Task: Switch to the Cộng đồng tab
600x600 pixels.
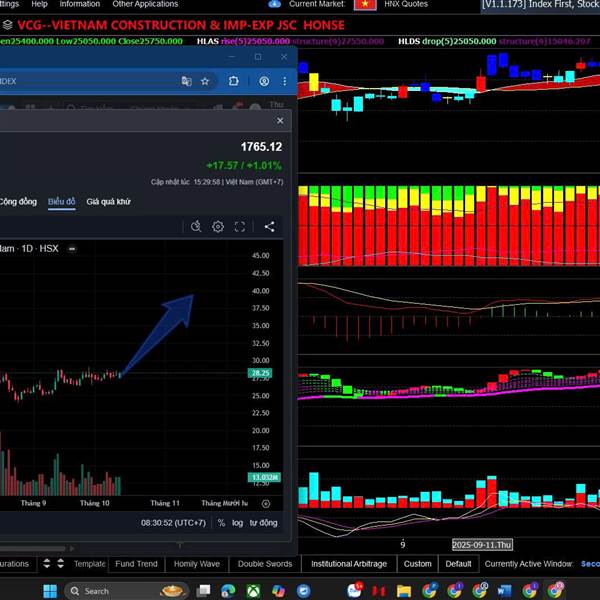Action: click(x=18, y=202)
